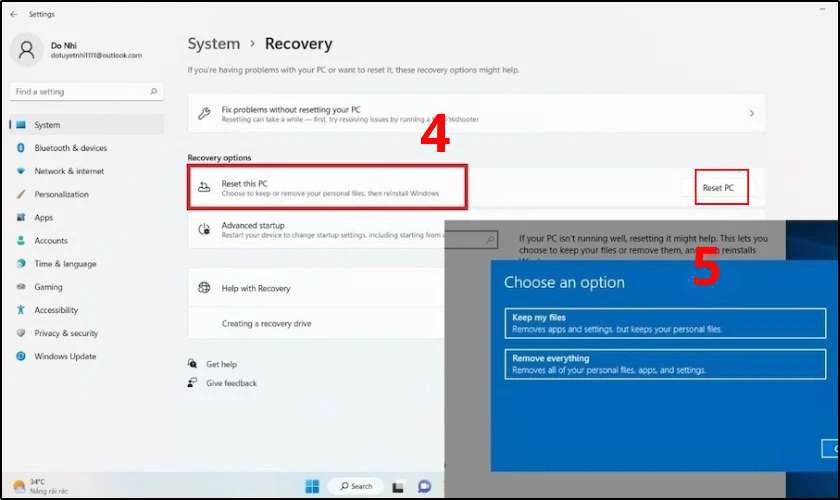Choose Remove everything option
The width and height of the screenshot is (840, 500).
(665, 364)
